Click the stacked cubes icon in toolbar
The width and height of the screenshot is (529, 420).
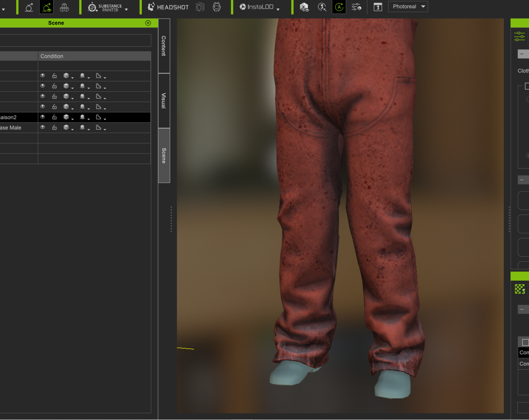64,7
